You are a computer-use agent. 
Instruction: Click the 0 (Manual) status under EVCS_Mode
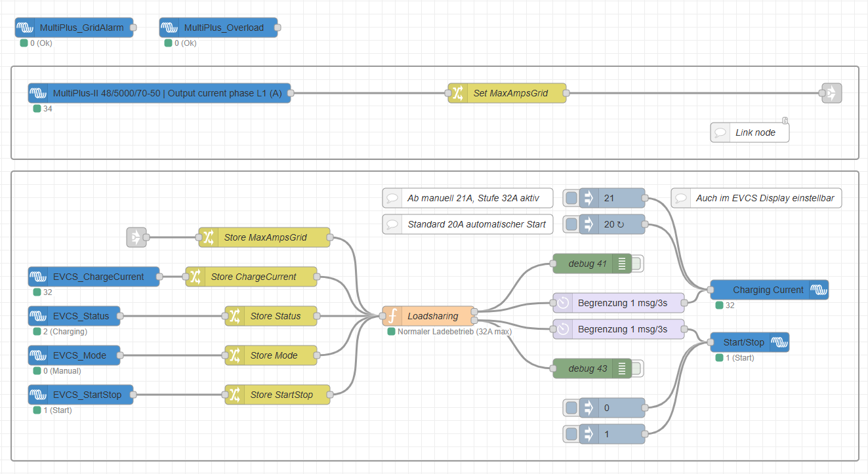click(62, 371)
